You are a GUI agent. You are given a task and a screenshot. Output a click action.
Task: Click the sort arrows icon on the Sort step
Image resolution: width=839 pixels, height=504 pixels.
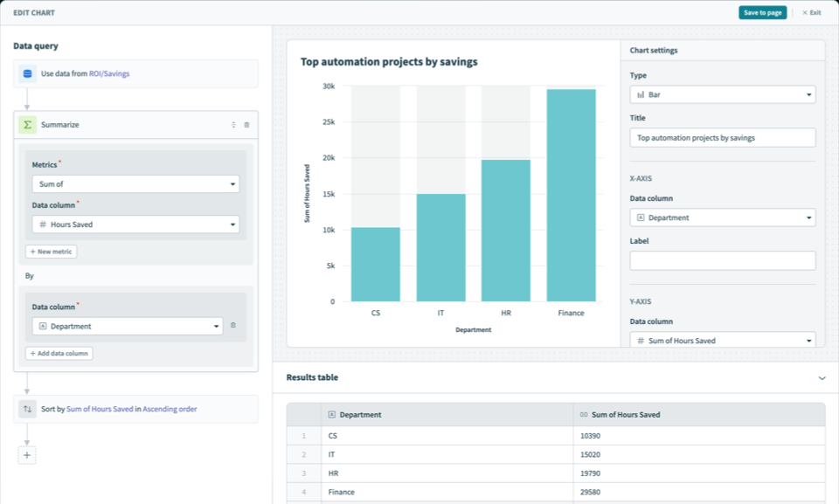click(27, 408)
